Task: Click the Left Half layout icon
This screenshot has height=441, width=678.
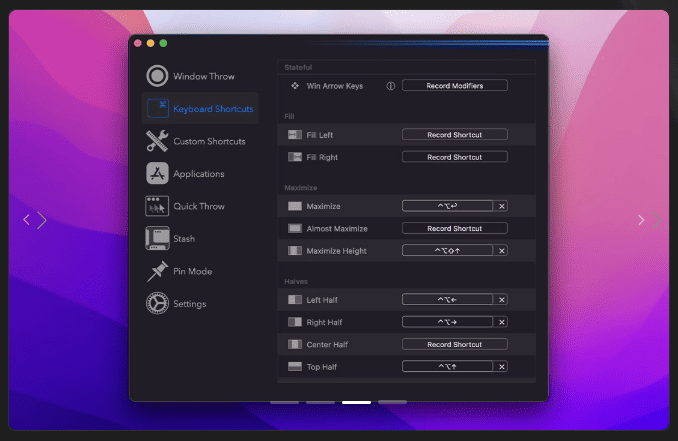Action: click(x=295, y=300)
